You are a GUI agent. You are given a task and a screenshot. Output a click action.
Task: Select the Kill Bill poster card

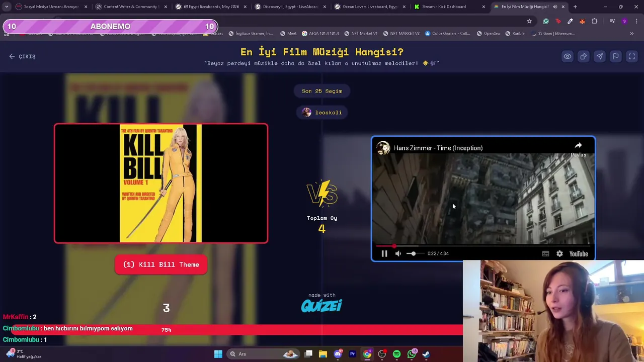tap(161, 184)
